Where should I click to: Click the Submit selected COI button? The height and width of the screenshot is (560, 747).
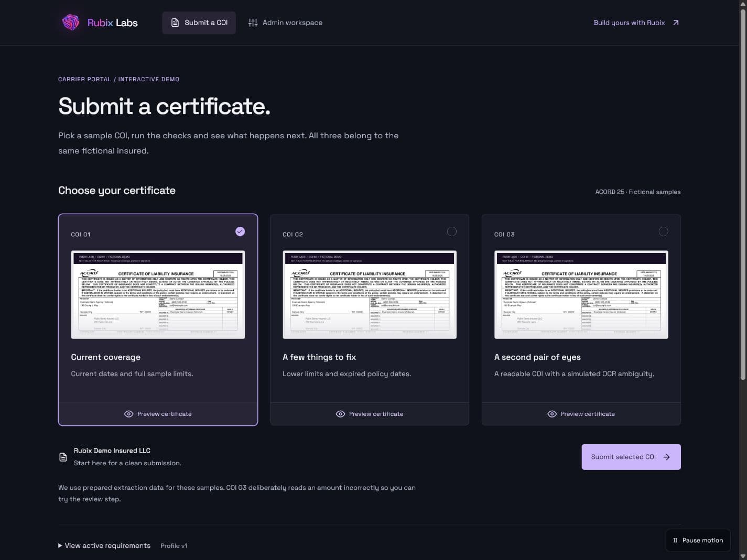pos(631,457)
